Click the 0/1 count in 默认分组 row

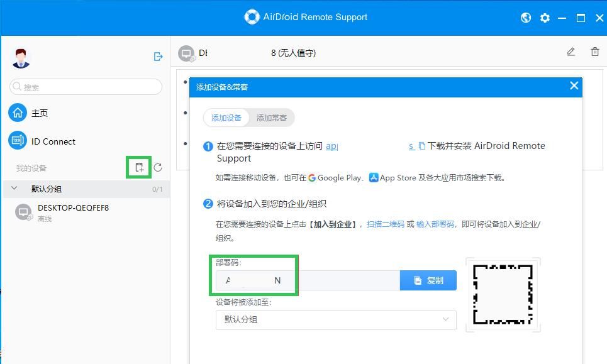click(157, 189)
